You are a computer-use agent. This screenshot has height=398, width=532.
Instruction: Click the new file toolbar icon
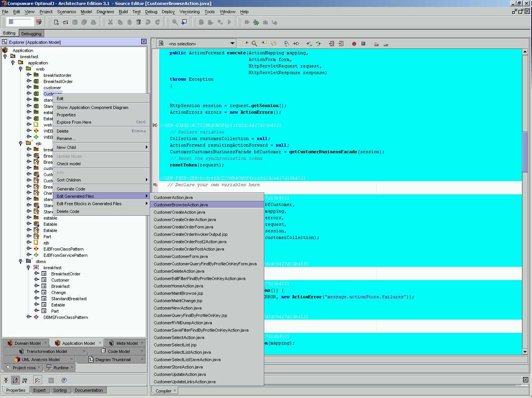(x=56, y=22)
